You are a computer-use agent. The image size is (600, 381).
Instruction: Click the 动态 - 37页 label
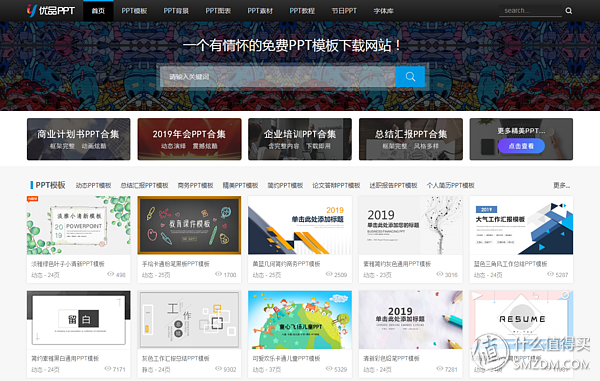click(x=267, y=370)
